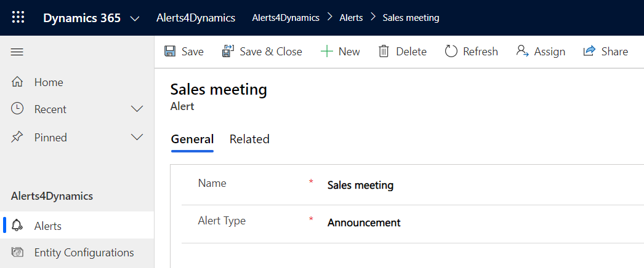The height and width of the screenshot is (268, 644).
Task: Expand the Pinned section chevron
Action: 137,138
